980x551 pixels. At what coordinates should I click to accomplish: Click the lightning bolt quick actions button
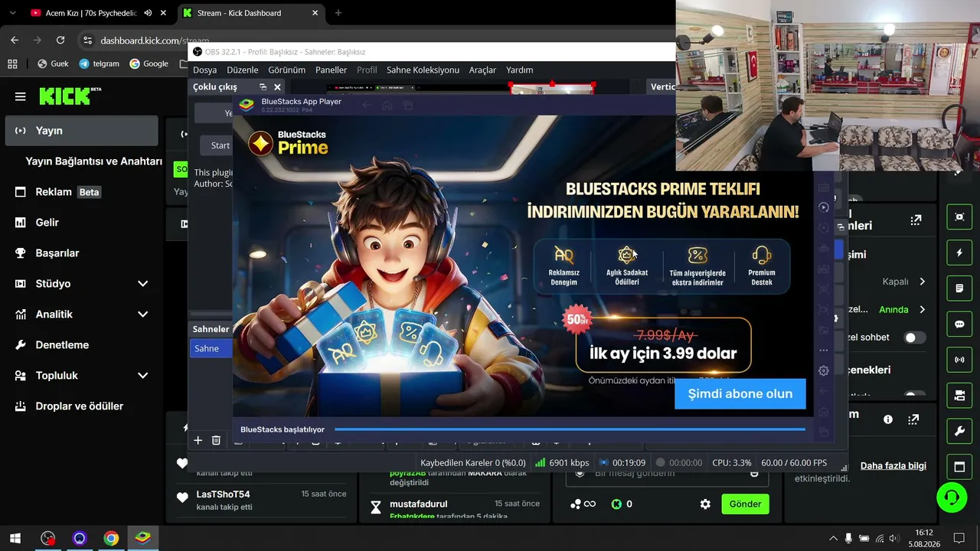(x=959, y=253)
